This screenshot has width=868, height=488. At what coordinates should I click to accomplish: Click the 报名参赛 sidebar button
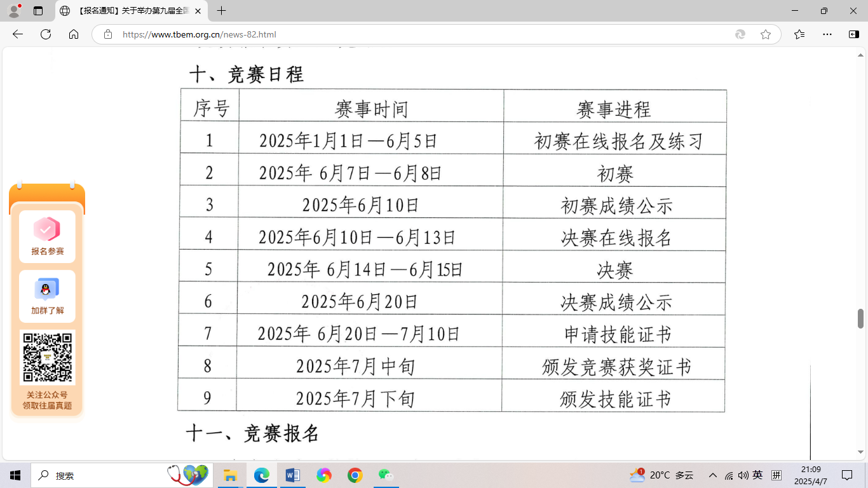[48, 236]
